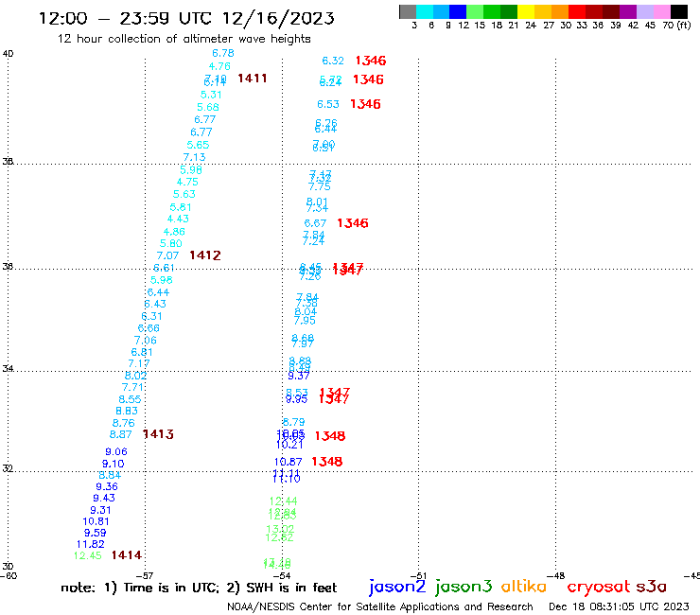Image resolution: width=700 pixels, height=615 pixels.
Task: Click the black swatch at the legend end
Action: [678, 11]
